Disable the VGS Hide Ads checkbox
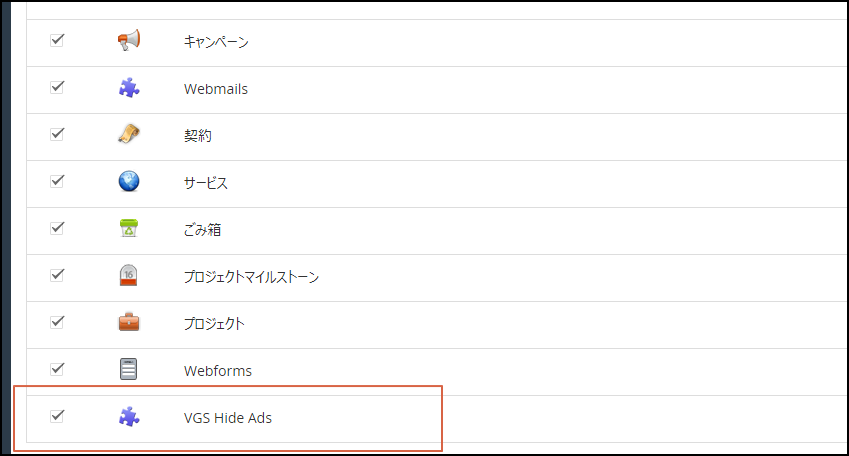This screenshot has width=849, height=456. click(x=57, y=416)
